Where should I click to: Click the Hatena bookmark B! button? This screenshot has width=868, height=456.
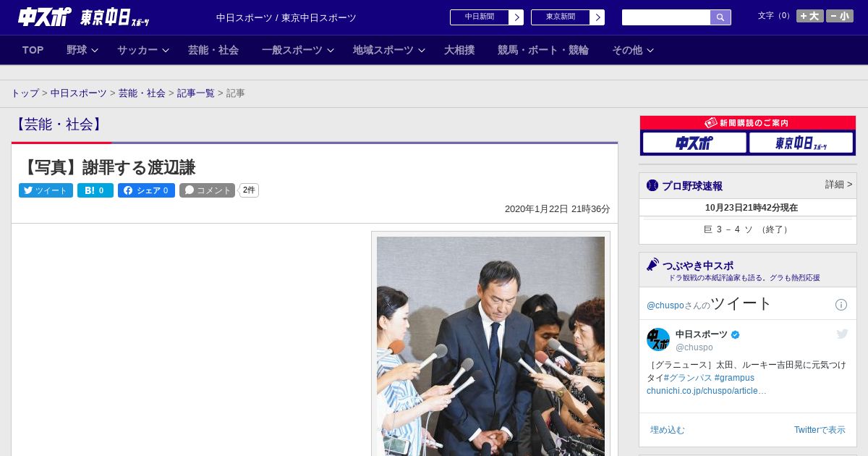click(95, 190)
